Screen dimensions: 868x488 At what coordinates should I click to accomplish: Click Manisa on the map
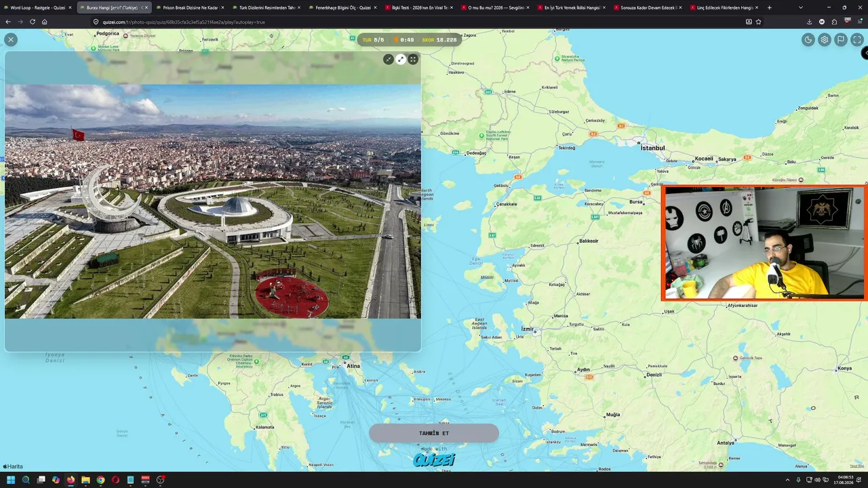coord(561,316)
